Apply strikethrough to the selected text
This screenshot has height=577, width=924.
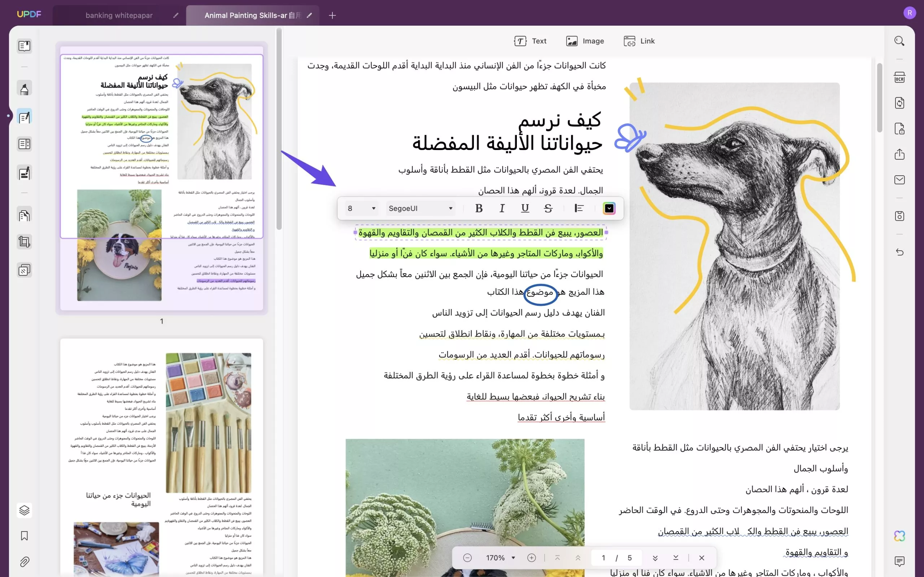point(548,208)
